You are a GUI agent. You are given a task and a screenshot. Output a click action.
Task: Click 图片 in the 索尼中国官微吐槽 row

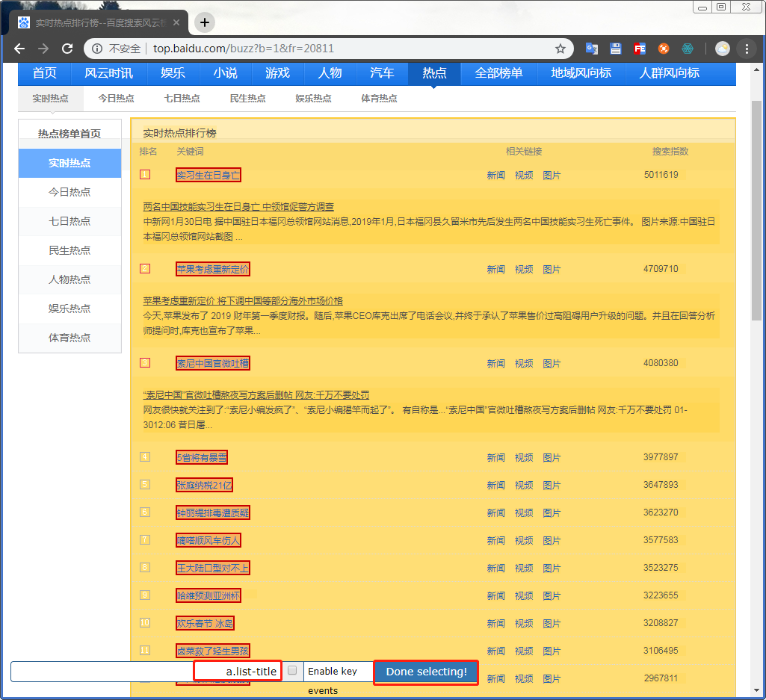coord(552,364)
